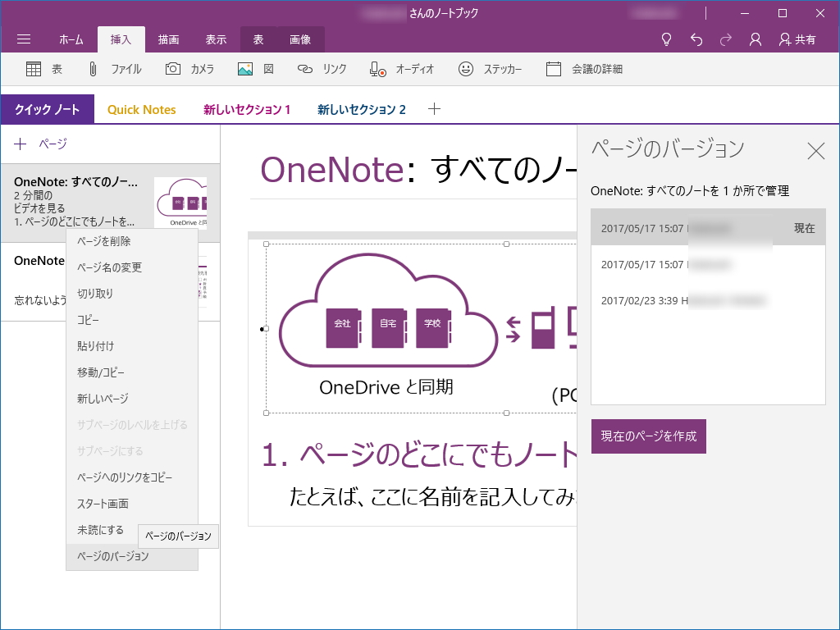The height and width of the screenshot is (630, 840).
Task: Click the text たとえば、ここに名前を記入
Action: 433,496
